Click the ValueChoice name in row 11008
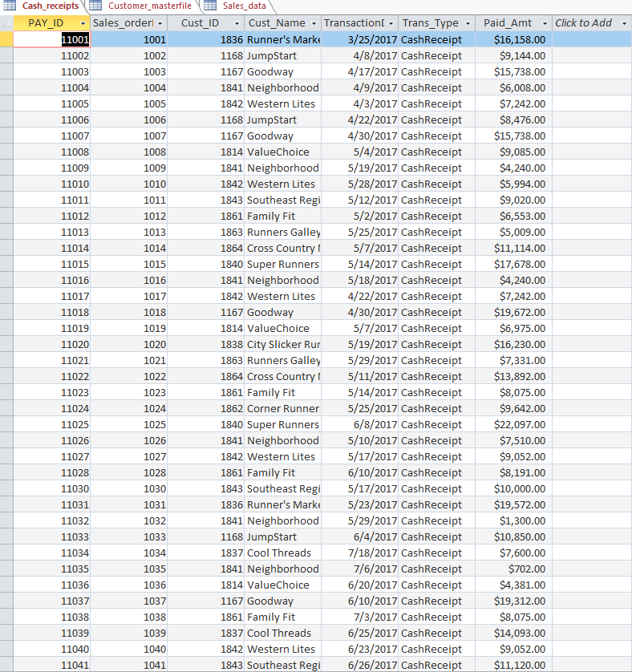Image resolution: width=632 pixels, height=672 pixels. [x=283, y=152]
